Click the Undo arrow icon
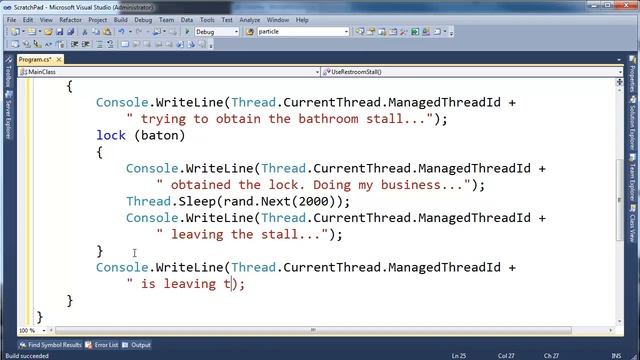640x360 pixels. (x=121, y=32)
